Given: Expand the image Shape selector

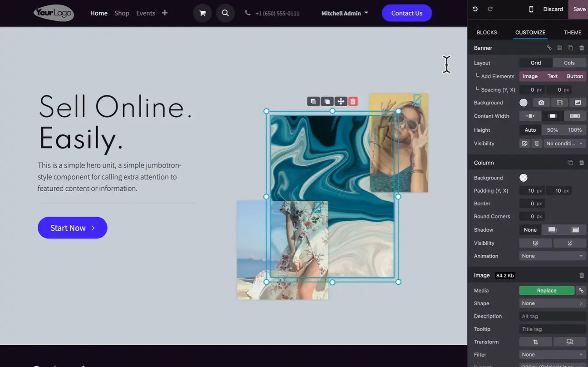Looking at the screenshot, I should (x=553, y=303).
